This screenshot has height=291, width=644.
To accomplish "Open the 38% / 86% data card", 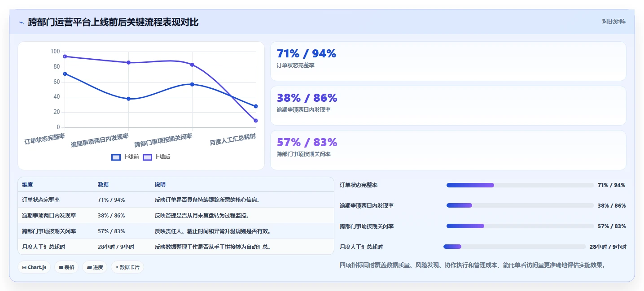I will pos(448,105).
